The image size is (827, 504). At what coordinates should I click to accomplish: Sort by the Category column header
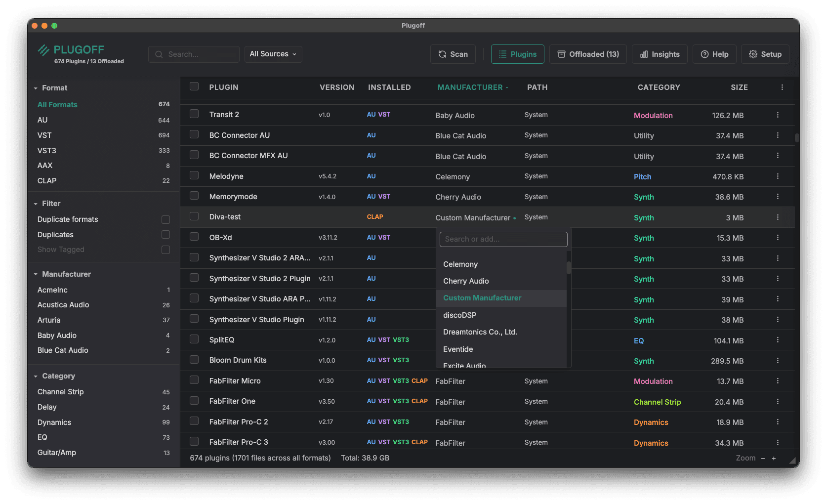[x=659, y=87]
